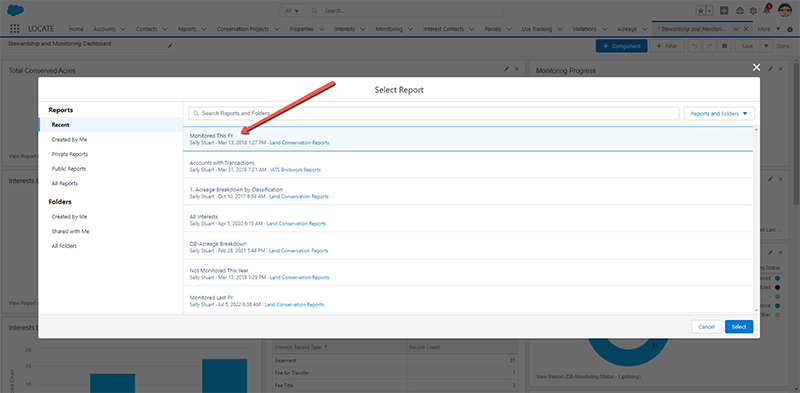
Task: Choose the Monitored This FY report
Action: [468, 139]
